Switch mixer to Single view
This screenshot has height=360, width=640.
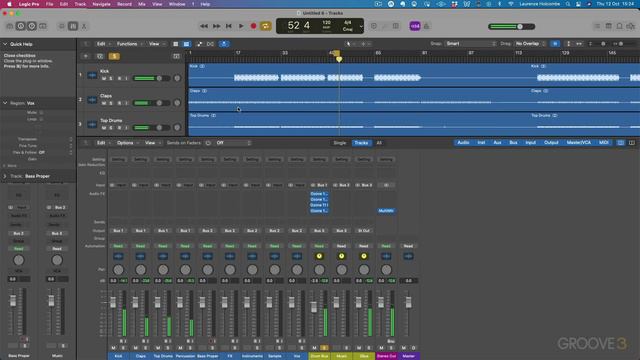point(340,143)
